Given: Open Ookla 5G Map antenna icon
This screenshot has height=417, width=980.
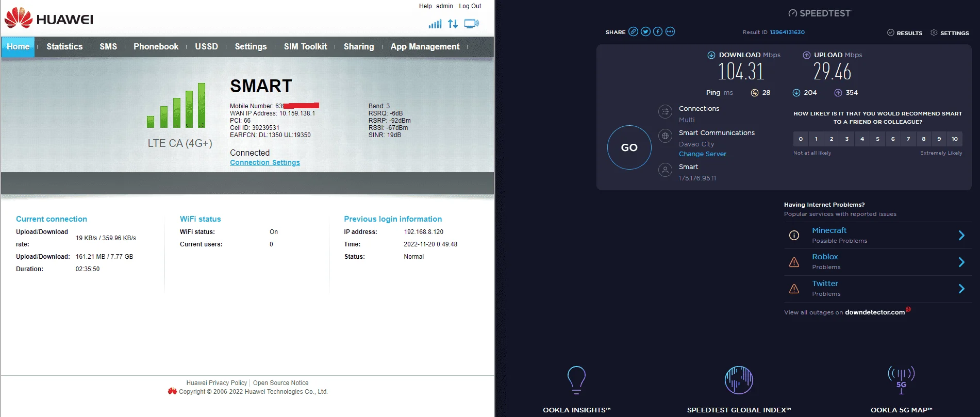Looking at the screenshot, I should click(x=901, y=380).
